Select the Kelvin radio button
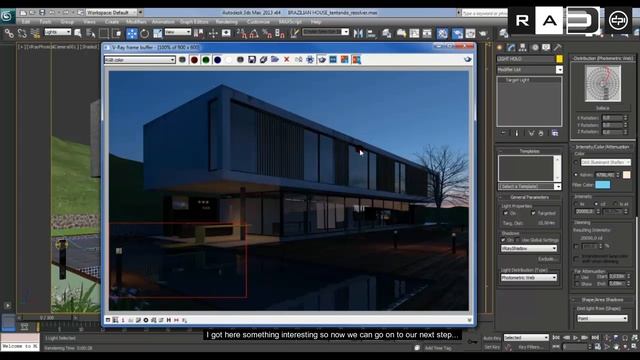This screenshot has width=640, height=360. tap(576, 175)
